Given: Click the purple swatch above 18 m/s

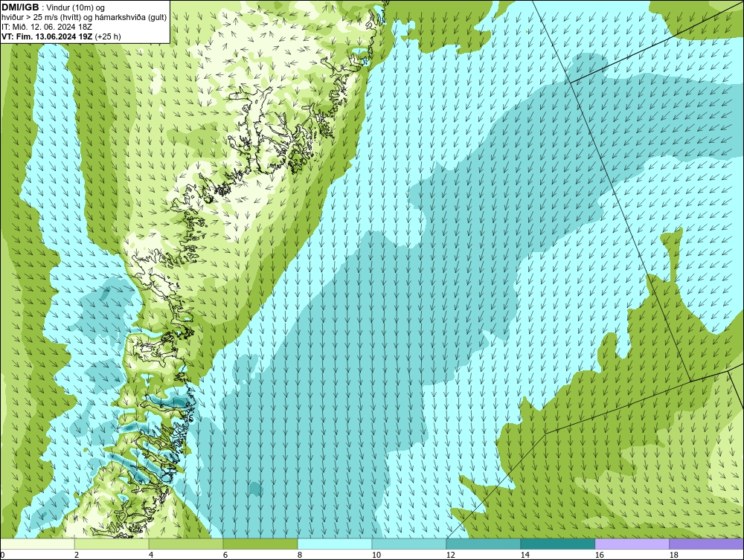Looking at the screenshot, I should (707, 544).
